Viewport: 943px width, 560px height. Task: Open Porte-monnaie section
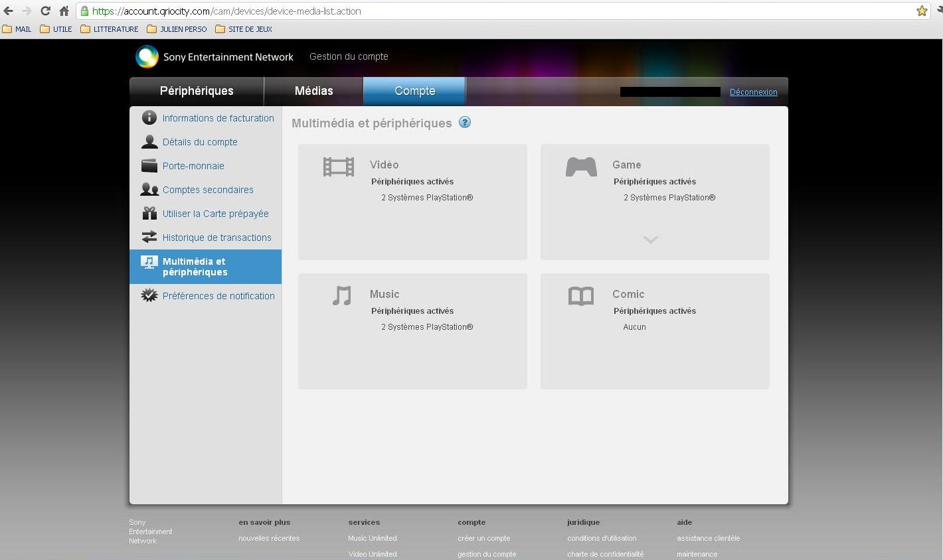(x=193, y=166)
